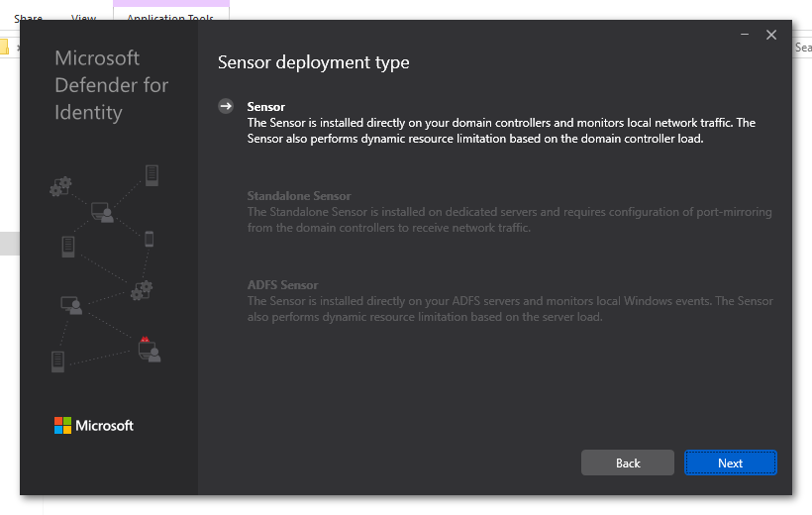Minimize the Defender for Identity installer

point(745,35)
